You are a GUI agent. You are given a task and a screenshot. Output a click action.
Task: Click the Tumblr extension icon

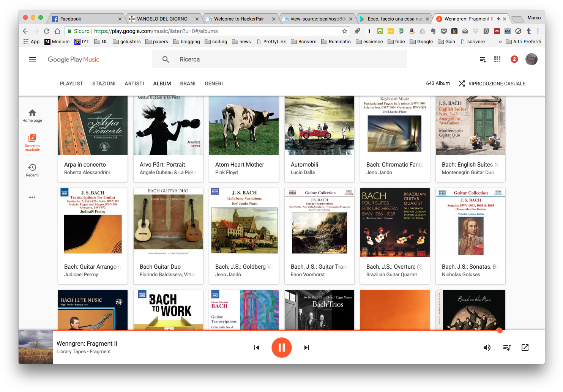529,31
